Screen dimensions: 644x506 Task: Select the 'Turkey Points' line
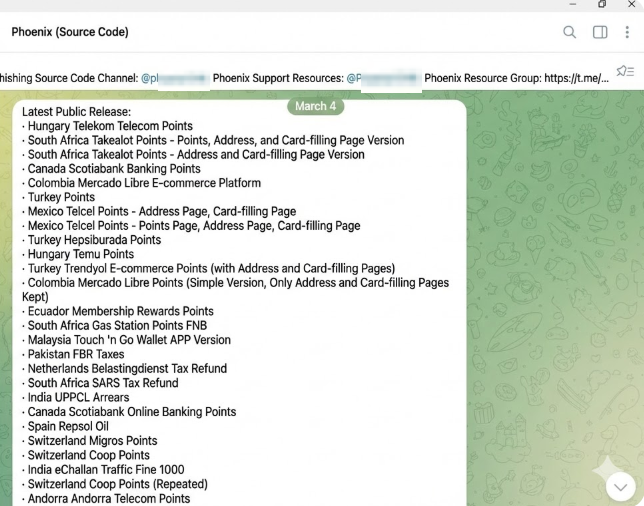[x=58, y=197]
